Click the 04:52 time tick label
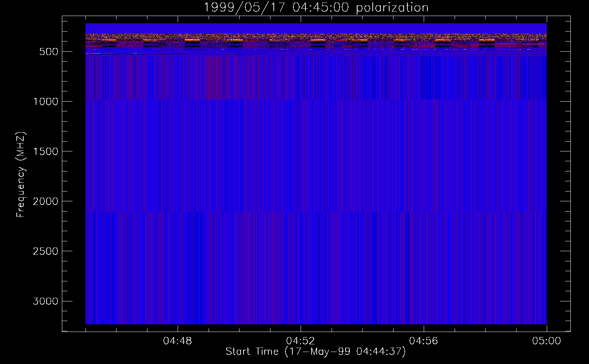The width and height of the screenshot is (589, 364). tap(301, 341)
